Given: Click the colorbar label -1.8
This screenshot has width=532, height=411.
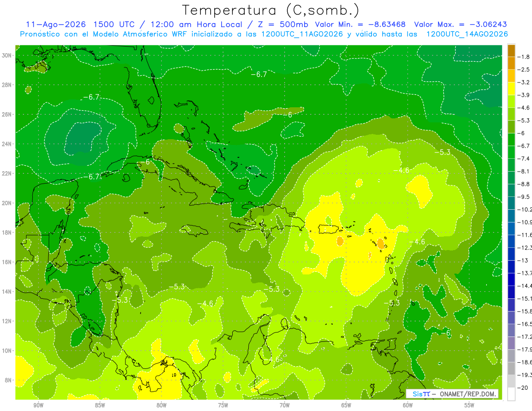Looking at the screenshot, I should (524, 57).
